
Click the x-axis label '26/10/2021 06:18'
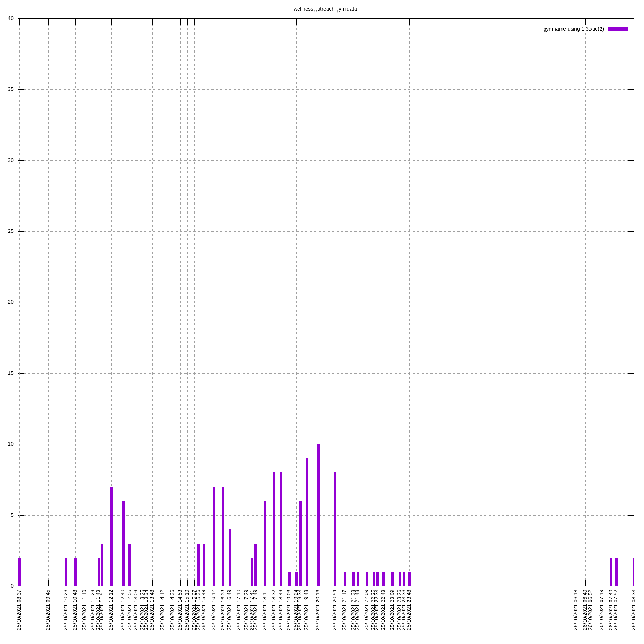[576, 610]
